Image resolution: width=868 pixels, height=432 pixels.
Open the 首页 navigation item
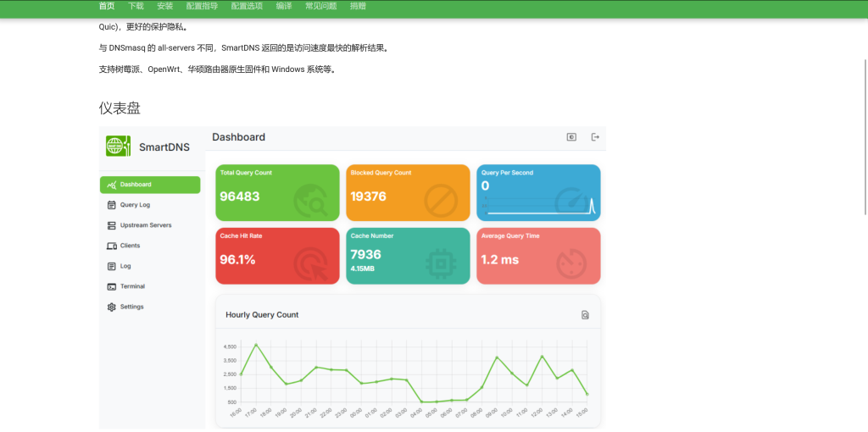(x=107, y=6)
